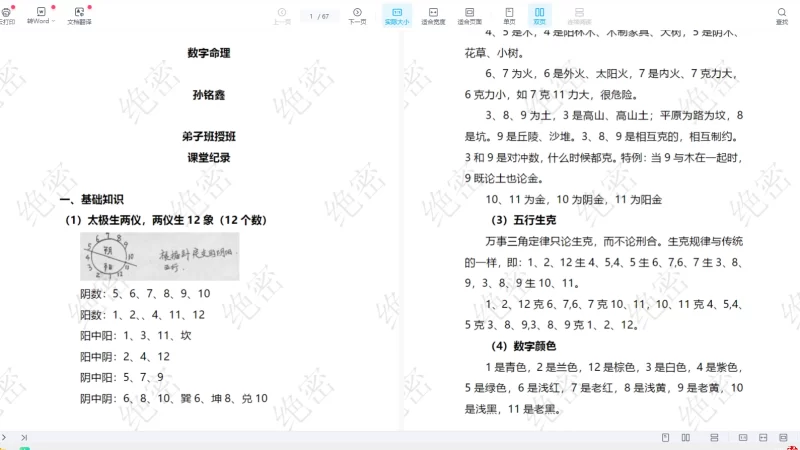Click the single-page layout icon in status bar

[x=666, y=438]
